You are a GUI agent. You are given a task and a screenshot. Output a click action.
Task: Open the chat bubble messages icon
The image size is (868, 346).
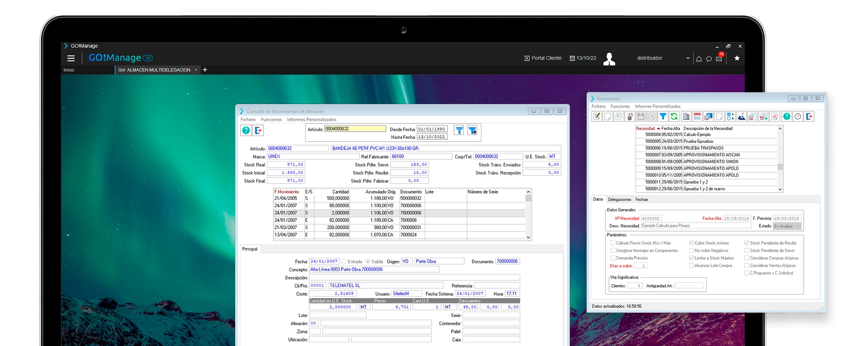[709, 59]
